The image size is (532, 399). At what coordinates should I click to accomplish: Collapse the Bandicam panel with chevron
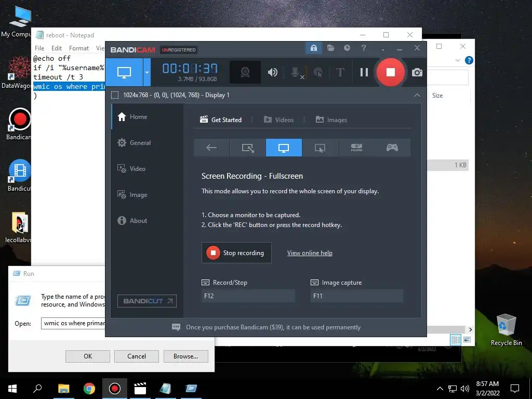point(417,96)
